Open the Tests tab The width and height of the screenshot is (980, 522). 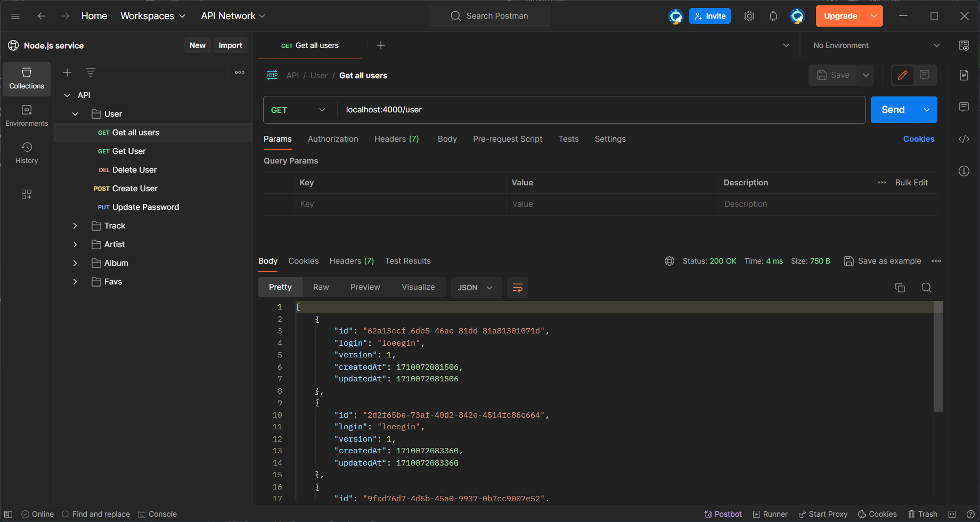pos(568,139)
